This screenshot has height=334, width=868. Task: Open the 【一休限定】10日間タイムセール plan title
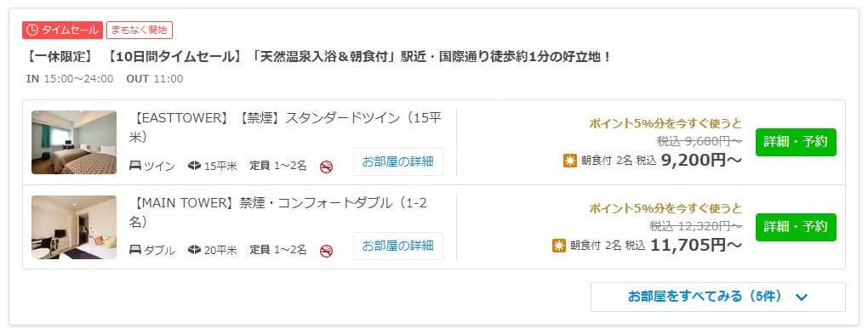(318, 56)
